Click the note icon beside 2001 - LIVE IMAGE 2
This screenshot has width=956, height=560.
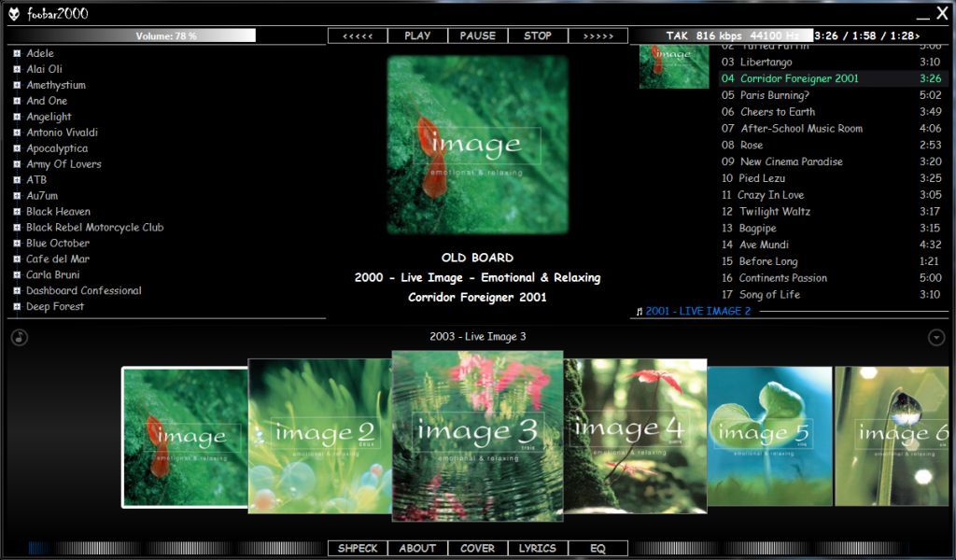639,312
